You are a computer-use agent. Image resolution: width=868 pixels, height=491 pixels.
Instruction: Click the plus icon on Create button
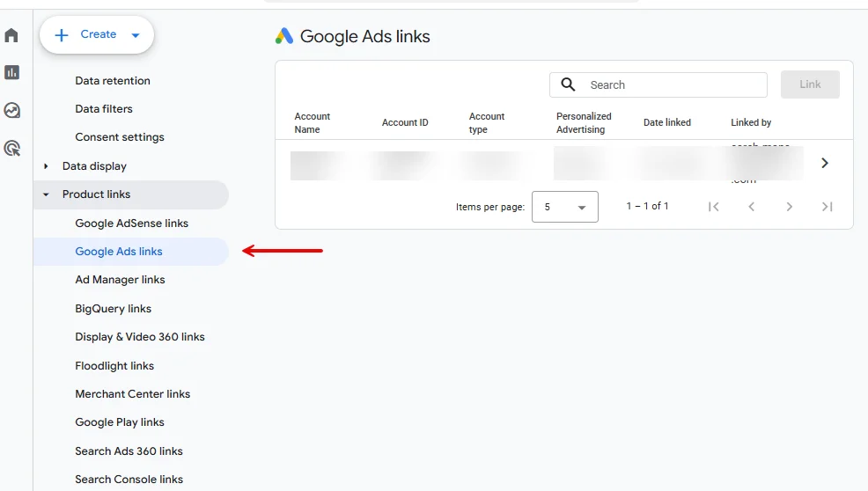62,35
